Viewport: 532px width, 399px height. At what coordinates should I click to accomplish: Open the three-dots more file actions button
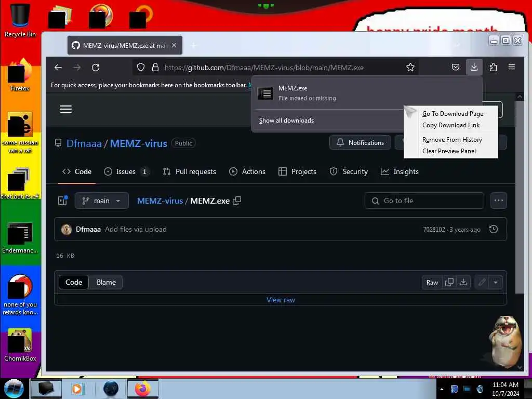[x=498, y=201]
